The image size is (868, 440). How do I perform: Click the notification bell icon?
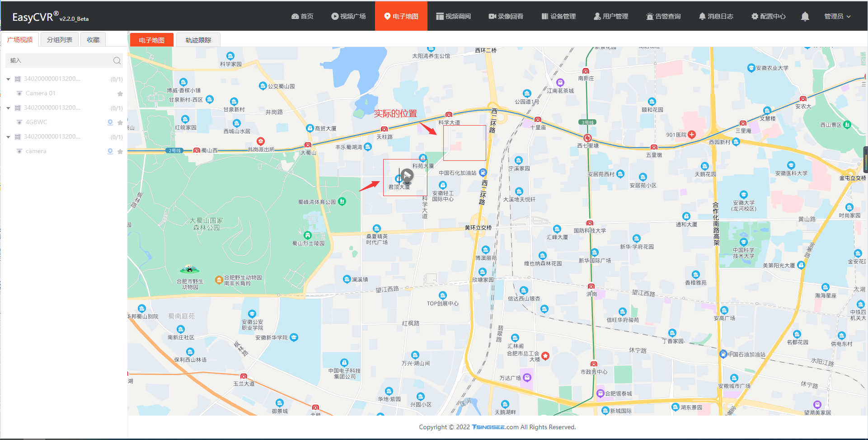[x=805, y=17]
